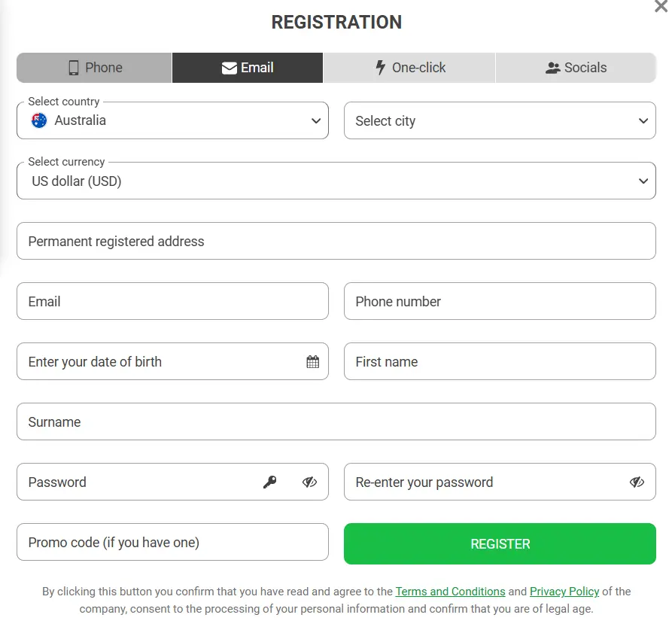Expand the Select city dropdown
This screenshot has width=672, height=639.
(500, 121)
